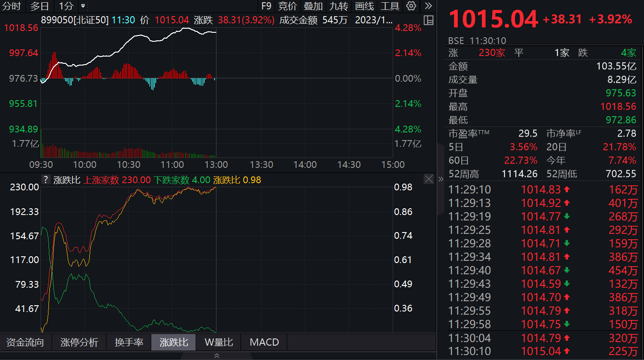Click the 899050[北证50] index name
This screenshot has height=360, width=644.
75,20
